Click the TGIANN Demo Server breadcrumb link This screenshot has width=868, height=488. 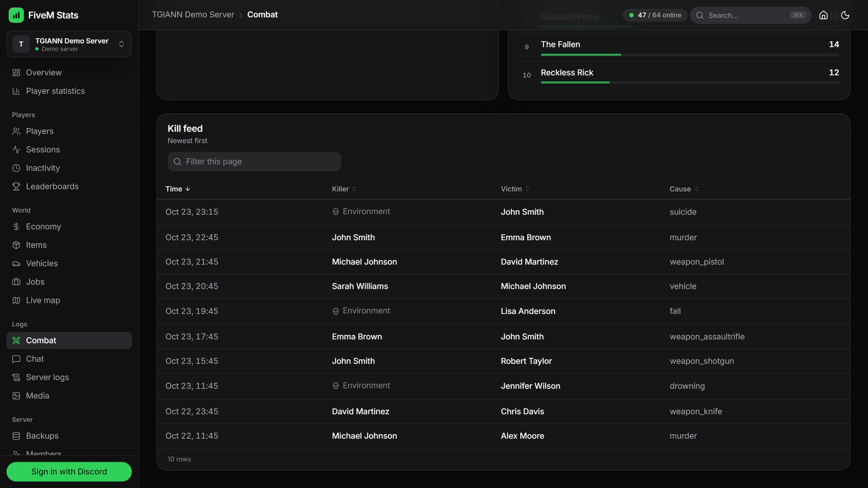tap(193, 14)
